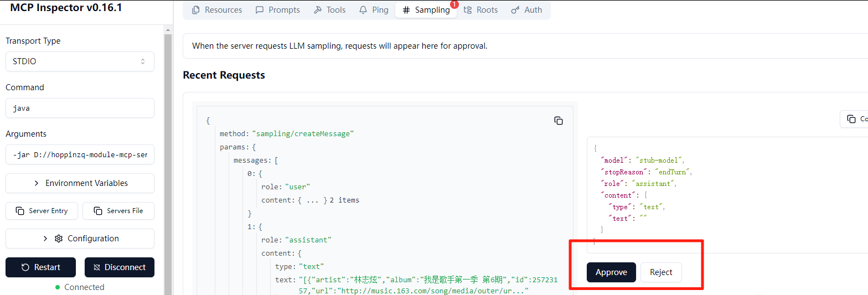Screen dimensions: 868x295
Task: Open the Roots tab
Action: 480,10
